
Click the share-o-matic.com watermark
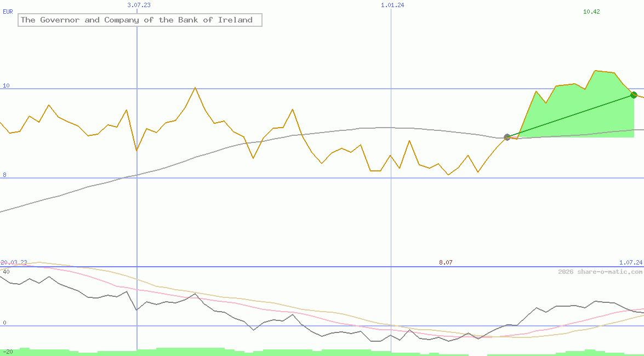600,272
